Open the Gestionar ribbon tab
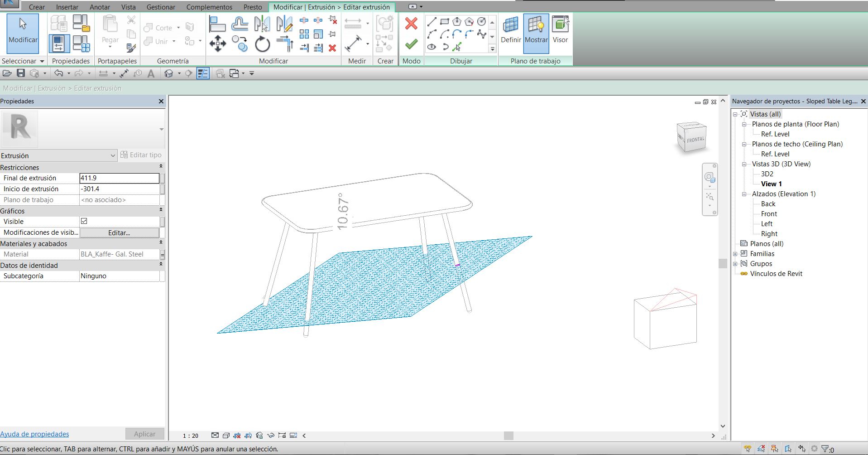This screenshot has width=868, height=455. (x=161, y=7)
